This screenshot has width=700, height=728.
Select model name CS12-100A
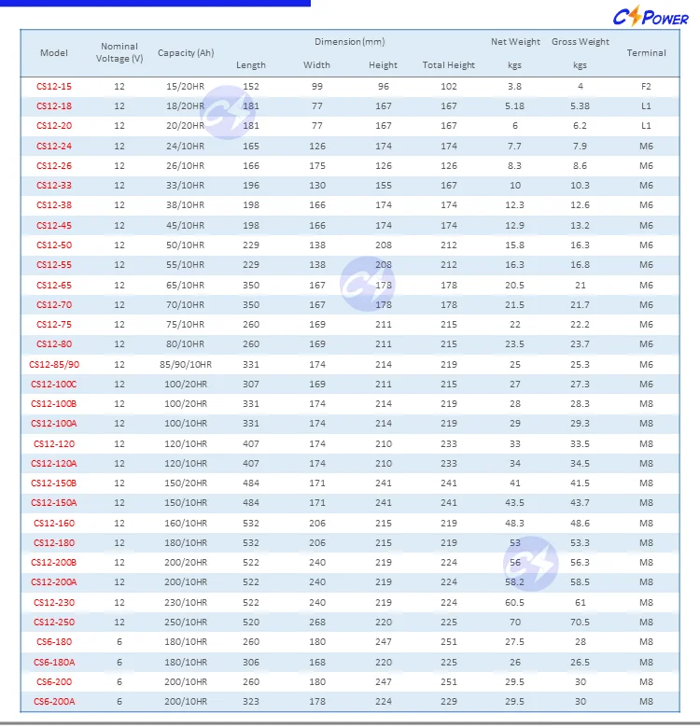coord(54,424)
